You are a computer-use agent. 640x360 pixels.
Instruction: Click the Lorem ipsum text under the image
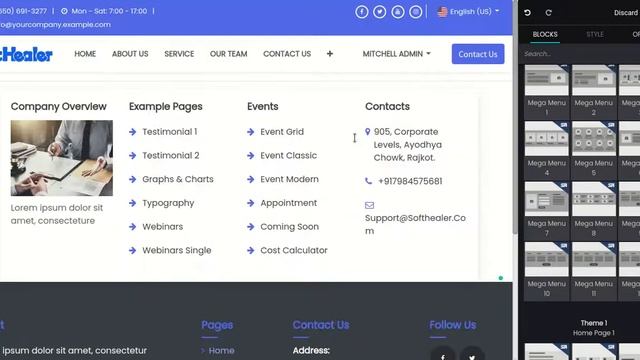(x=57, y=214)
